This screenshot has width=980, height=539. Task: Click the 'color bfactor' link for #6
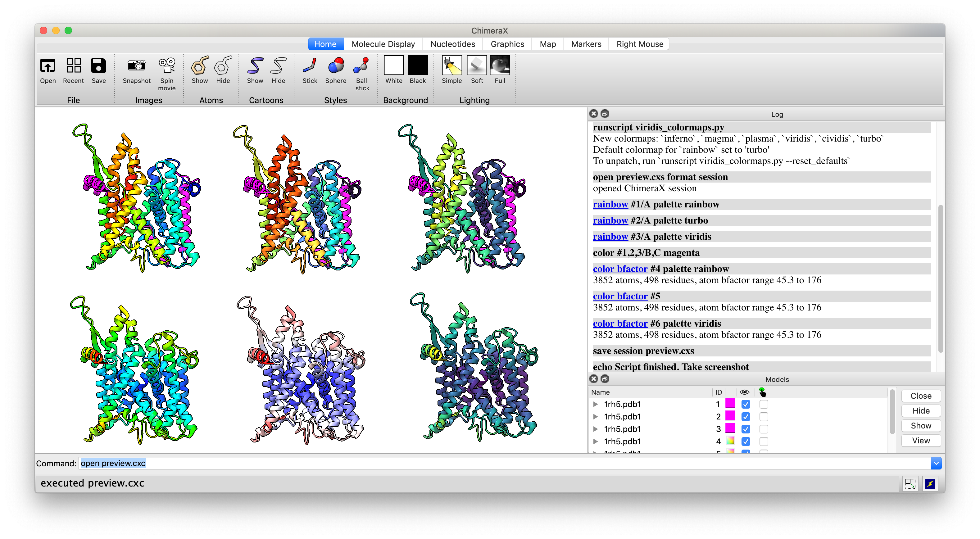(620, 323)
